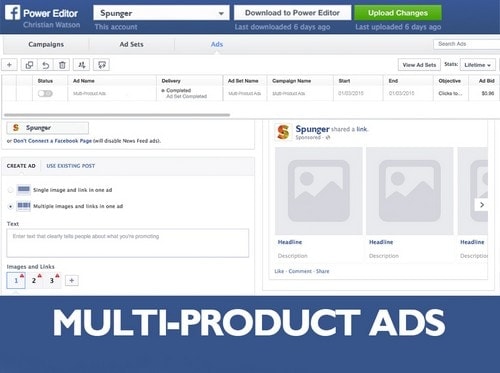This screenshot has width=500, height=373.
Task: Click the second carousel image placeholder
Action: pyautogui.click(x=410, y=191)
